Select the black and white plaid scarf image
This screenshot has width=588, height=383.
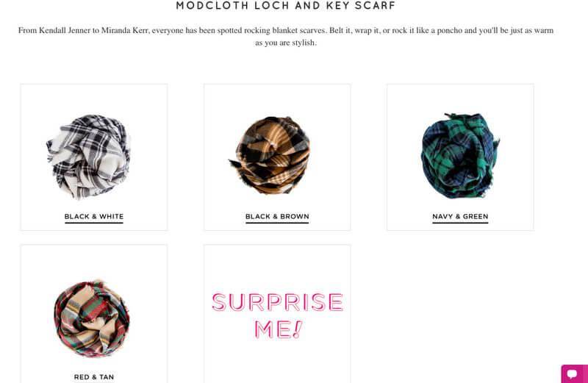coord(88,157)
